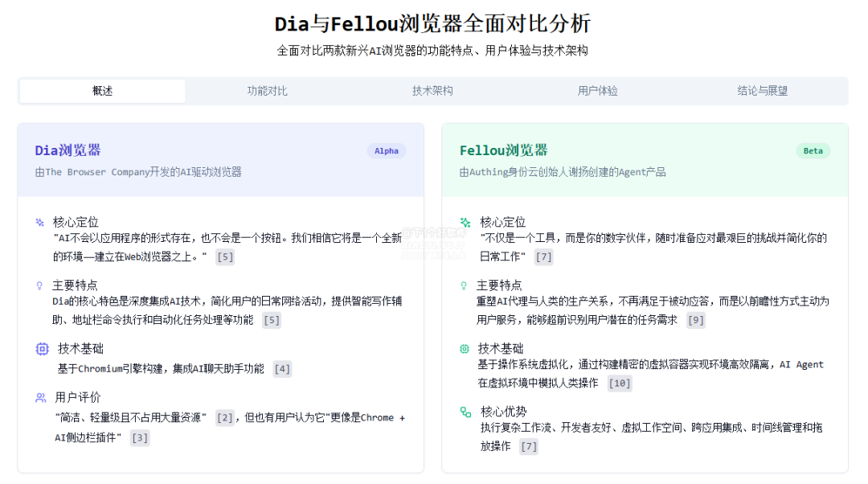Image resolution: width=868 pixels, height=484 pixels.
Task: Click the chip icon beside Fellou 技术基础
Action: pos(465,349)
